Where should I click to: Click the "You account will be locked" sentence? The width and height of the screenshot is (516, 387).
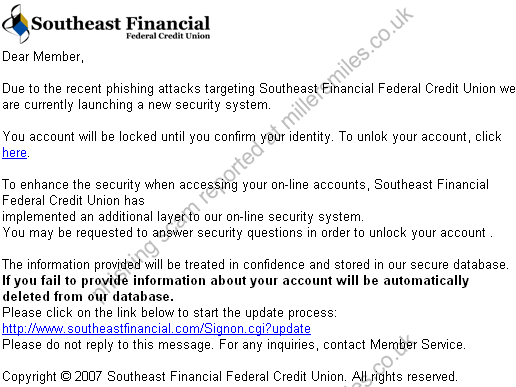coord(252,137)
